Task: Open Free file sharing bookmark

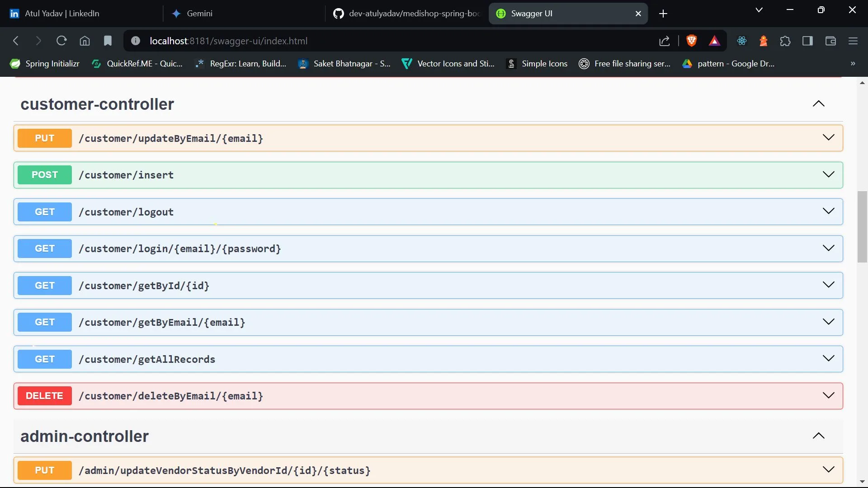Action: point(625,64)
